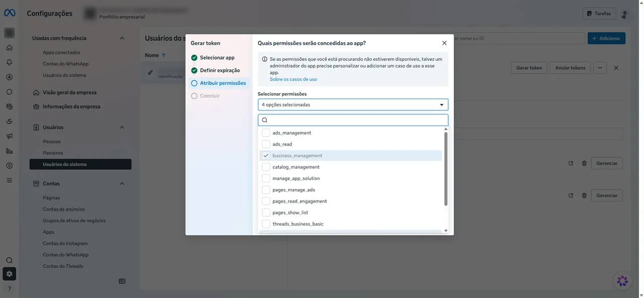Open the profile avatar at top right
Viewport: 644px width, 298px height.
pyautogui.click(x=625, y=14)
